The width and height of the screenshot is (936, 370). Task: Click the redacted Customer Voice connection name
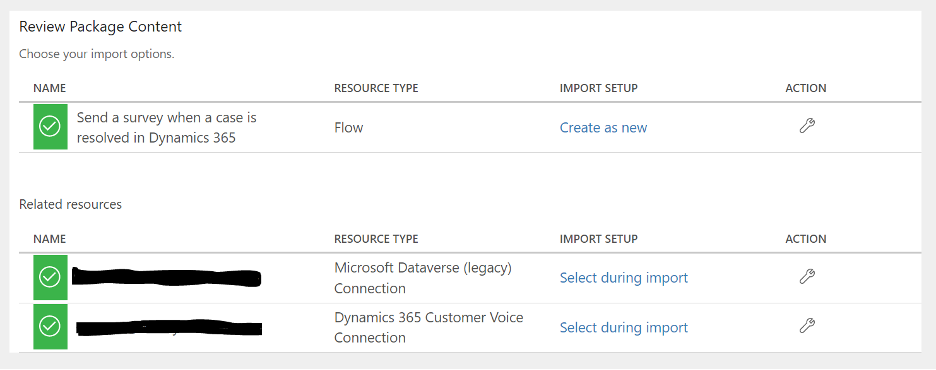170,328
